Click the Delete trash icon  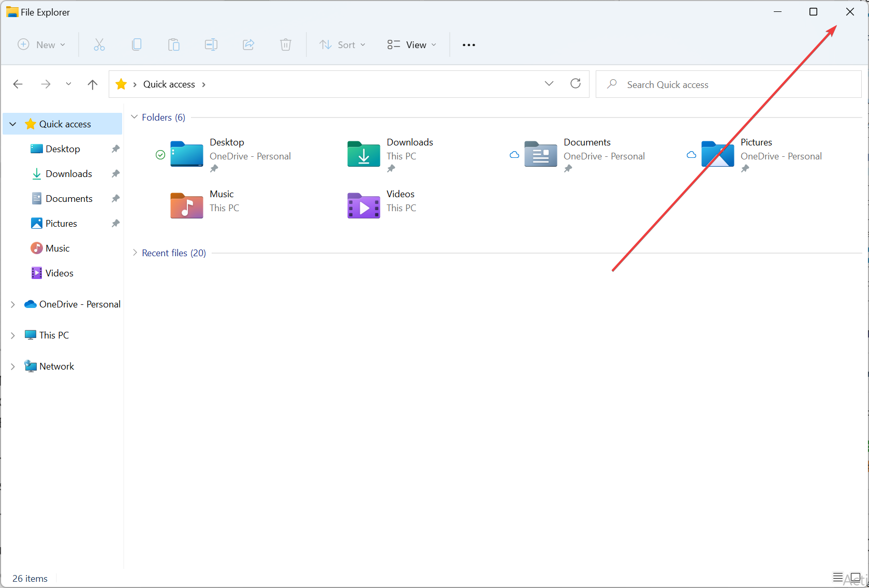(x=286, y=45)
